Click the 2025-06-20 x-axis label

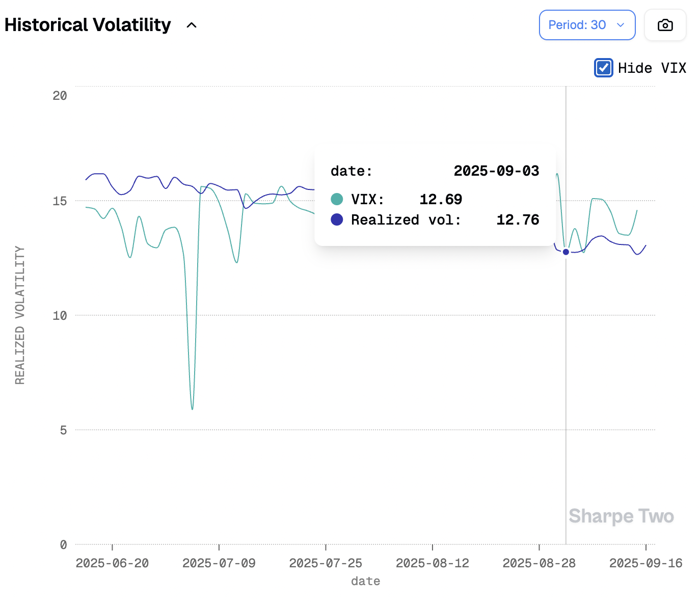[x=112, y=563]
